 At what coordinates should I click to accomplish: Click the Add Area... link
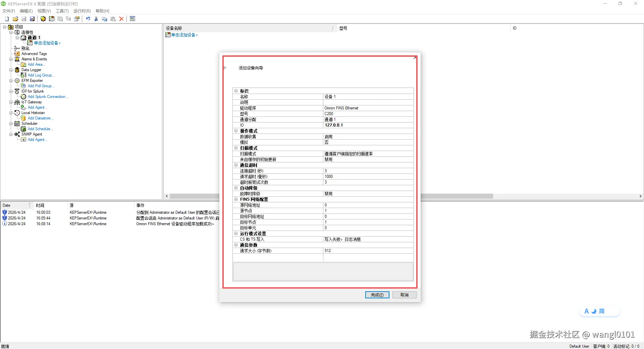[x=37, y=64]
